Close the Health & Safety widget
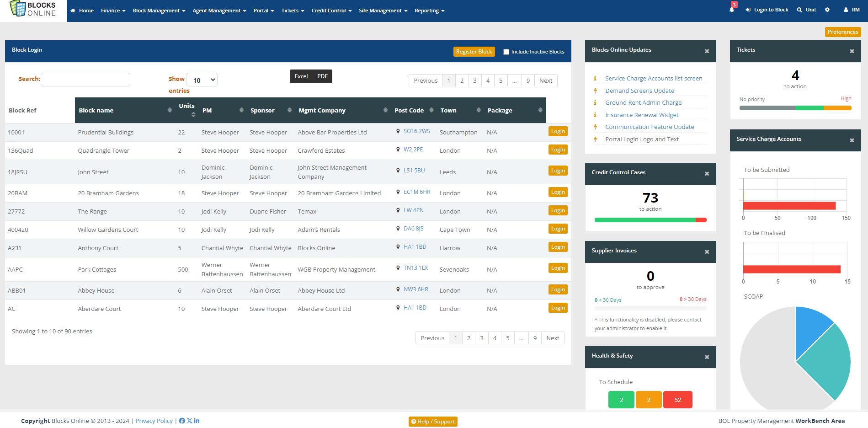 coord(707,357)
